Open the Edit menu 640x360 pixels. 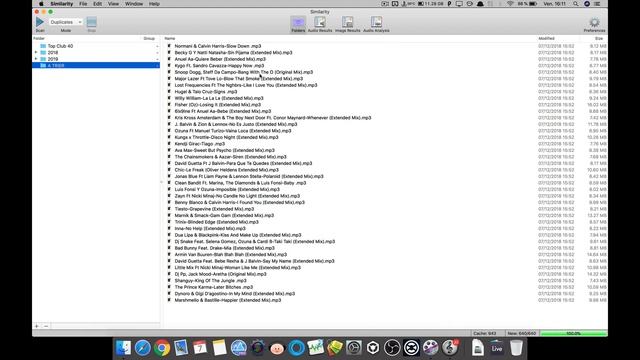click(x=98, y=4)
